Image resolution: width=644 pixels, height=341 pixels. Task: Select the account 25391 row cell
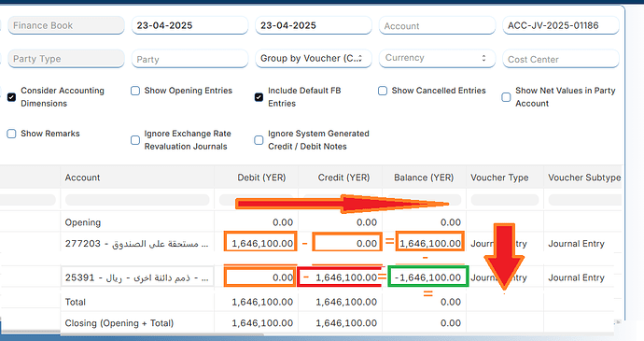tap(137, 277)
